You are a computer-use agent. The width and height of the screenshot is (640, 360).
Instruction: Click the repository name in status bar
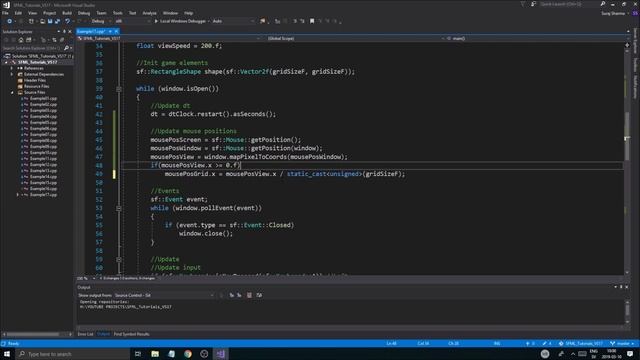coord(581,344)
